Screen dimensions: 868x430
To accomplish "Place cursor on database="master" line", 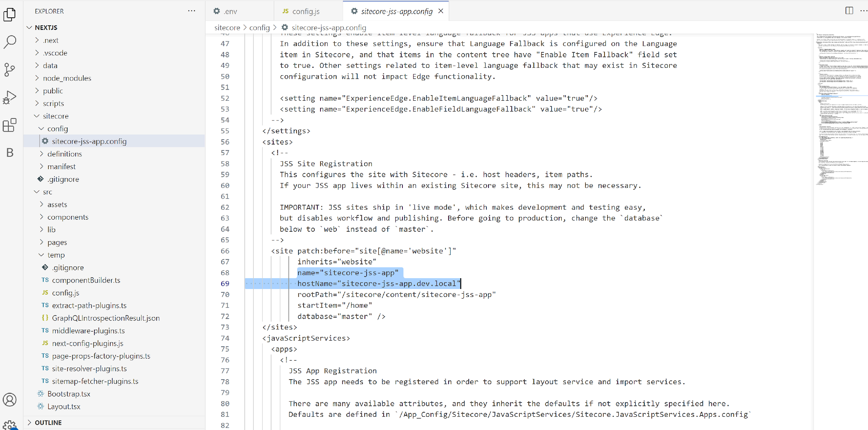I will 341,316.
